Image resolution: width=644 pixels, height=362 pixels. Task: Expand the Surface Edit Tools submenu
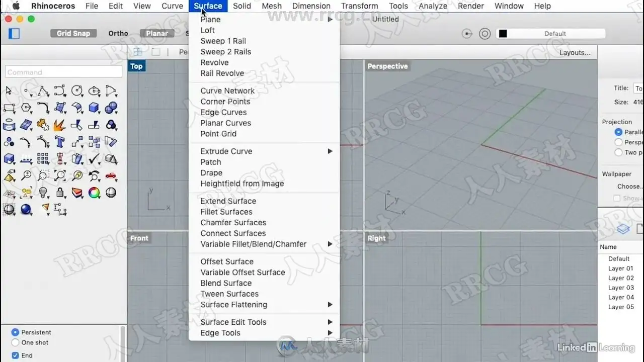click(264, 322)
